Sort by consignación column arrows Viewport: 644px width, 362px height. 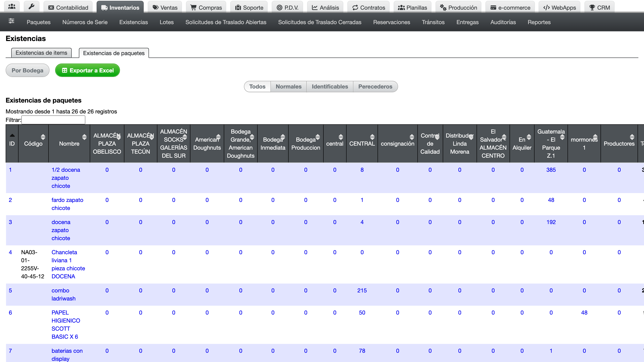pyautogui.click(x=412, y=137)
